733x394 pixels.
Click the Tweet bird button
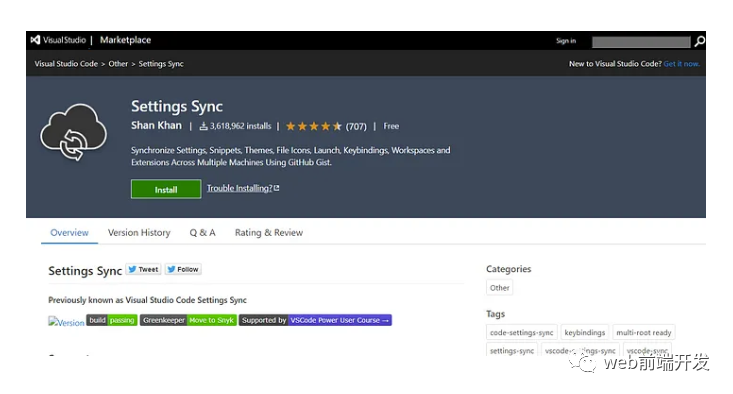(144, 269)
